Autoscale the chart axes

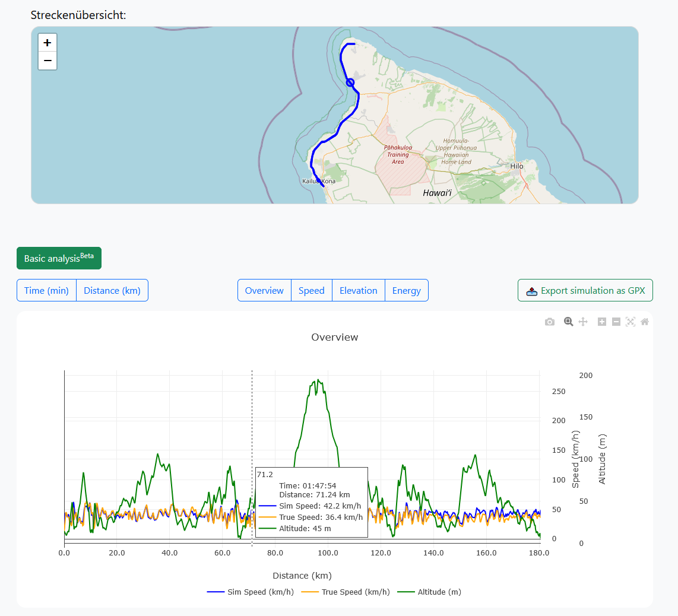[631, 322]
